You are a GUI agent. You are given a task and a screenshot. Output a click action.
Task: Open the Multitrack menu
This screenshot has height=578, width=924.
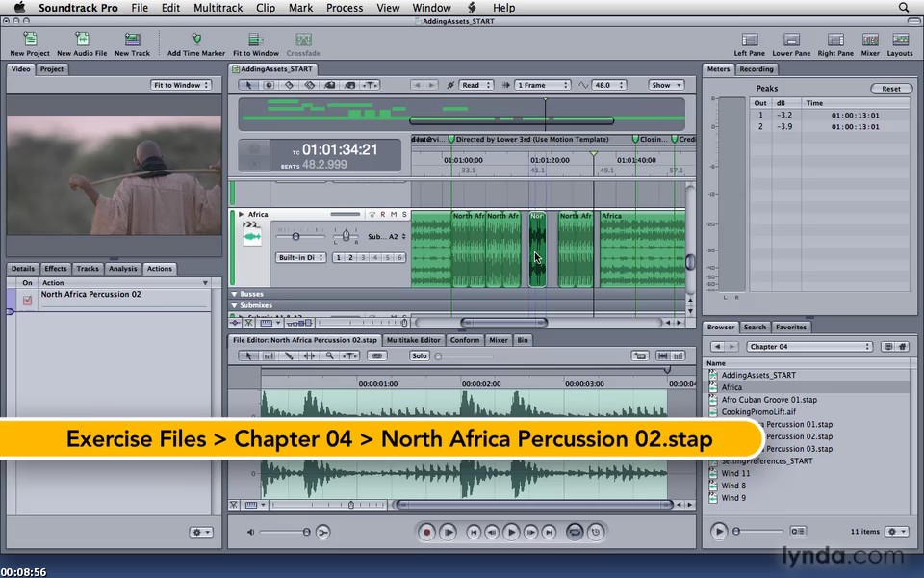tap(218, 7)
